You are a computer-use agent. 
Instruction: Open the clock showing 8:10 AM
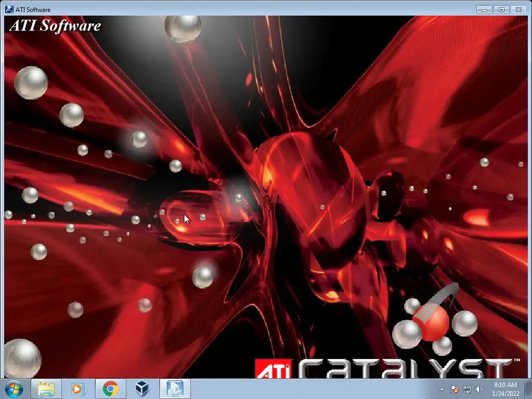pos(506,389)
